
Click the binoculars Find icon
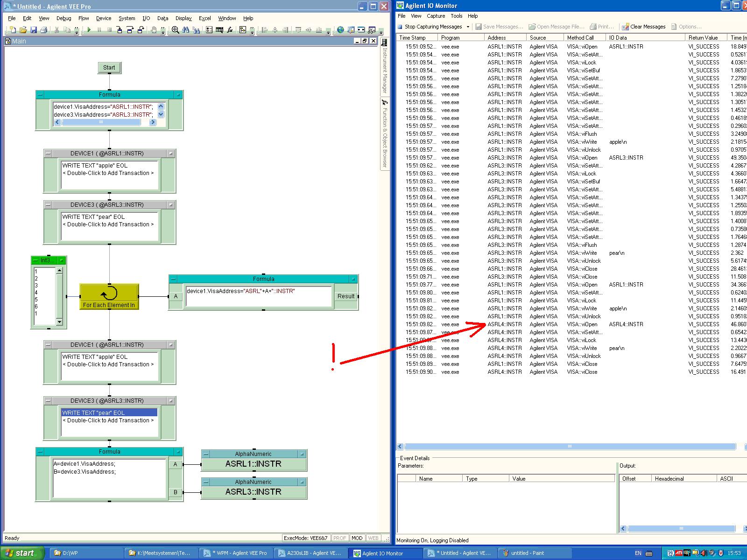click(186, 30)
